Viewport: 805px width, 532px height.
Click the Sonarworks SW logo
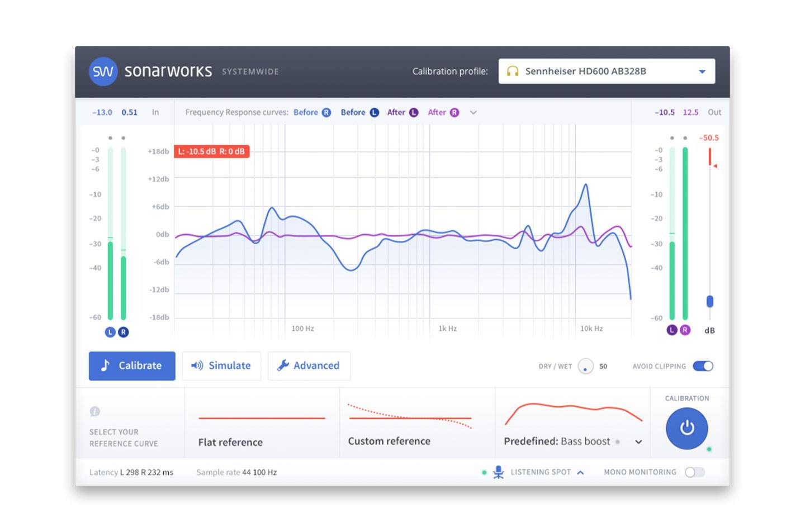103,72
